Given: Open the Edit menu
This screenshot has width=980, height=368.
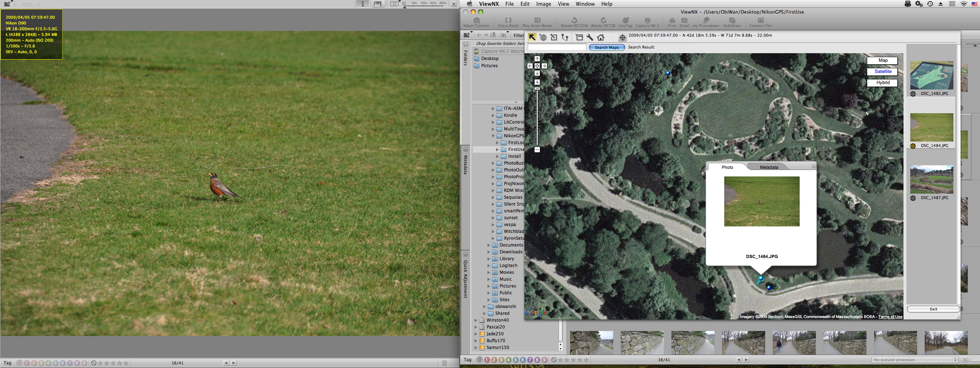Looking at the screenshot, I should coord(525,4).
